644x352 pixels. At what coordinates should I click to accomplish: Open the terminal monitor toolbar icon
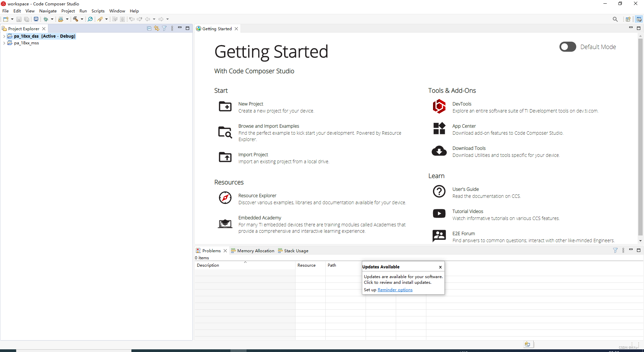click(36, 19)
